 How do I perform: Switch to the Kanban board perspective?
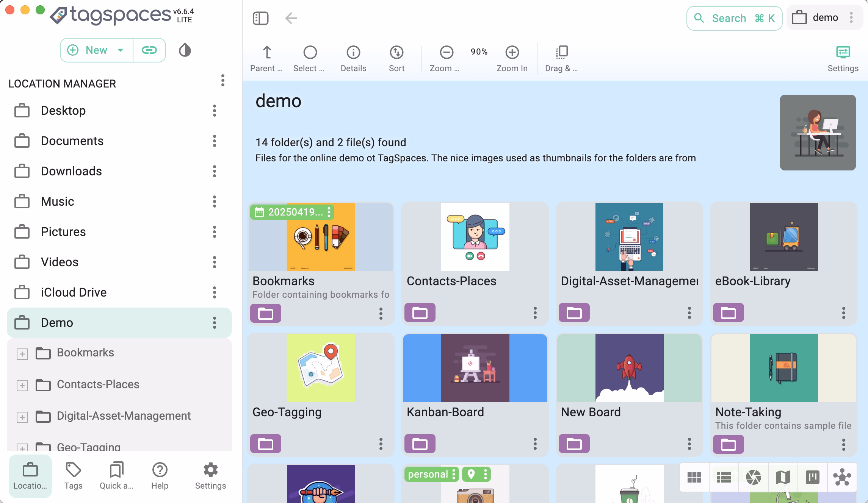[812, 477]
